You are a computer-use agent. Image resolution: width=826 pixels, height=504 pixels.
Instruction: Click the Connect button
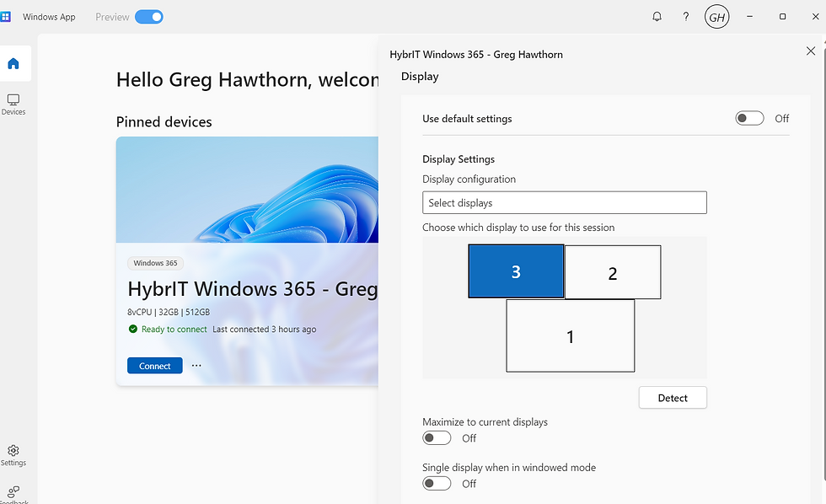click(155, 366)
